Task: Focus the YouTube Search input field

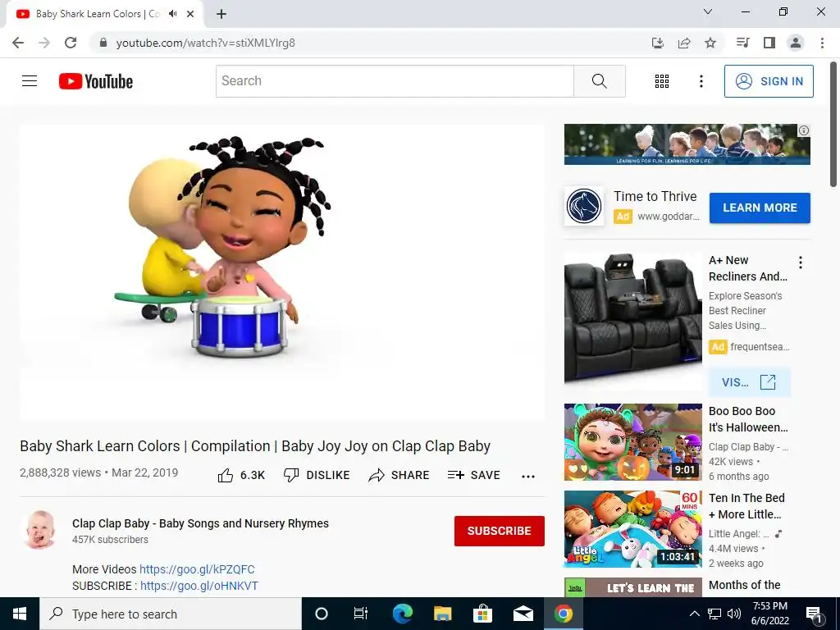Action: click(395, 81)
